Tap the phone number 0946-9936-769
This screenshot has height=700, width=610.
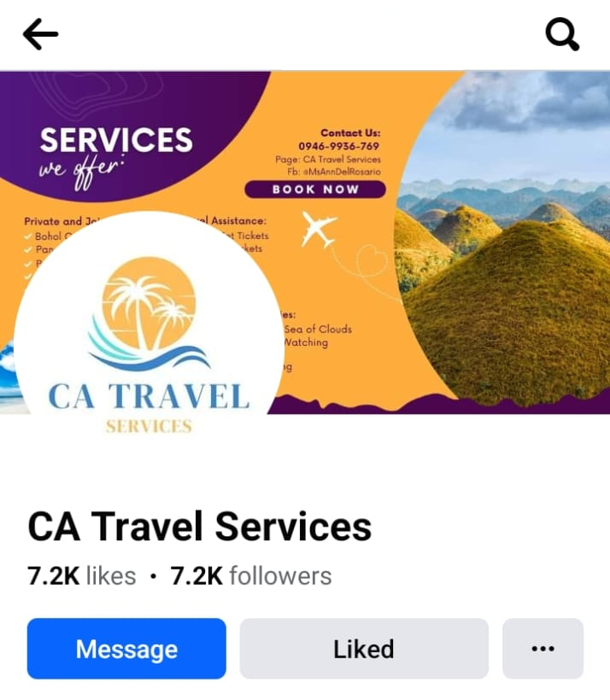(x=338, y=146)
